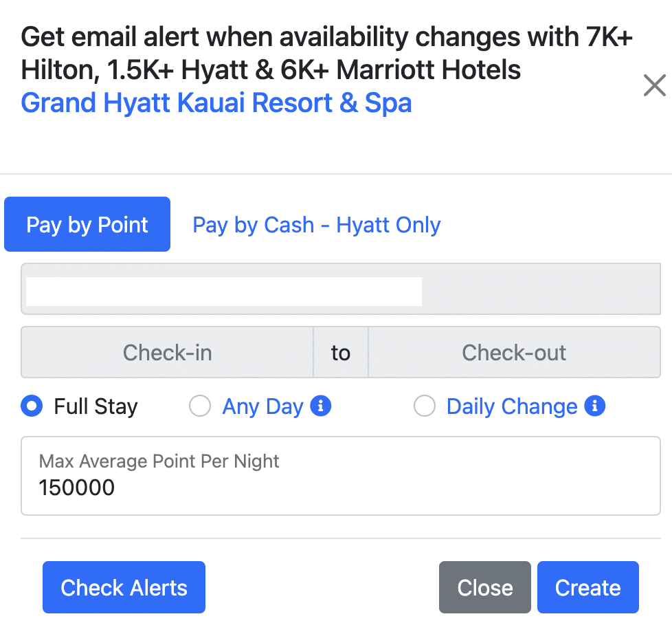
Task: Click the Daily Change label text
Action: point(512,406)
